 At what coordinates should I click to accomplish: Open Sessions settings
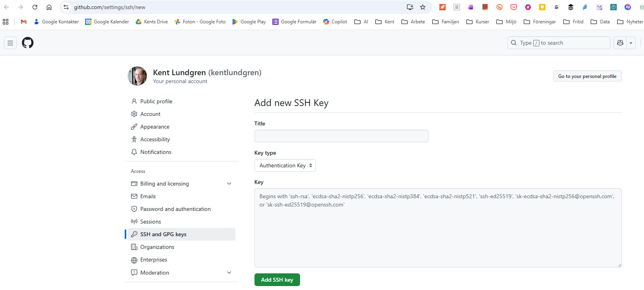[x=182, y=222]
